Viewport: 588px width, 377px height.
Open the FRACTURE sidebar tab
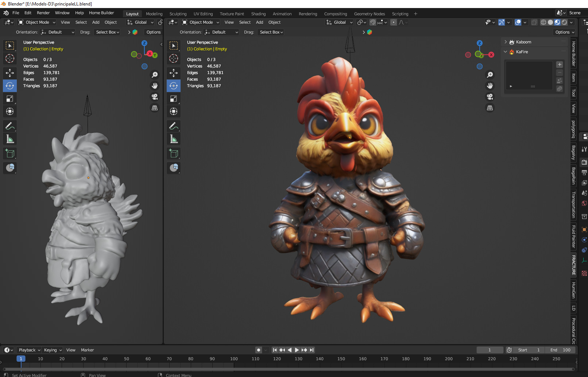[573, 265]
